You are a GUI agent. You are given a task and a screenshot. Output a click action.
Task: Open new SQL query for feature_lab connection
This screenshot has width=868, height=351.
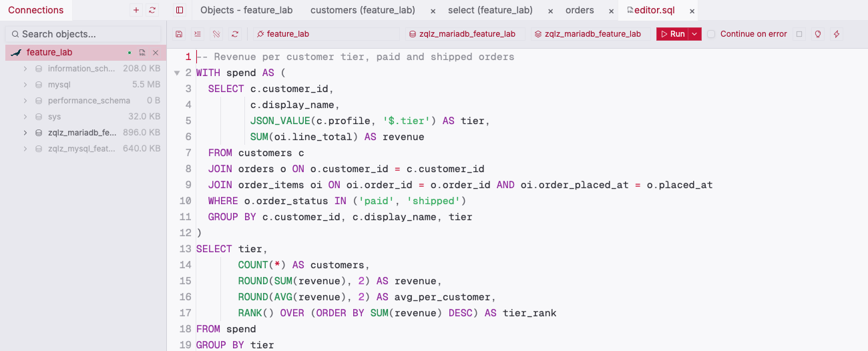[x=142, y=53]
